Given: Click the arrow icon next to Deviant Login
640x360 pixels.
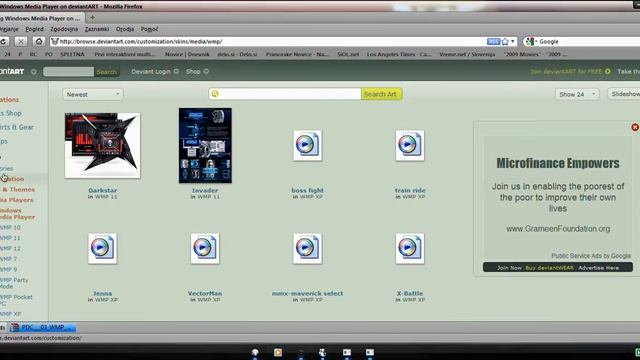Looking at the screenshot, I should tap(176, 71).
